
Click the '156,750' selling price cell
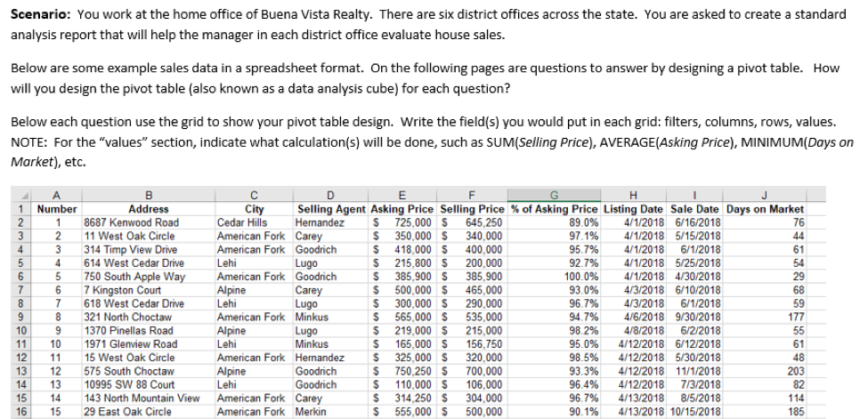point(472,344)
